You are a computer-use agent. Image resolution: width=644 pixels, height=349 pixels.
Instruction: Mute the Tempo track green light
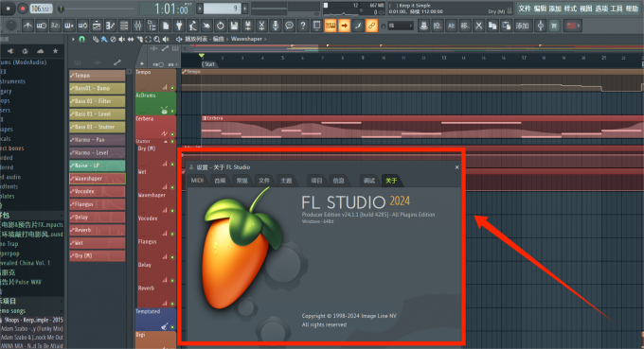[172, 88]
